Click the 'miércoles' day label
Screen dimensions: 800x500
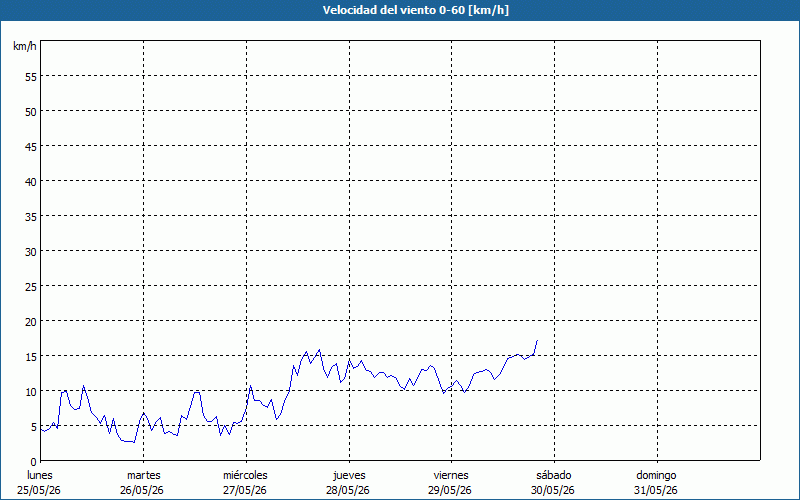[x=245, y=475]
